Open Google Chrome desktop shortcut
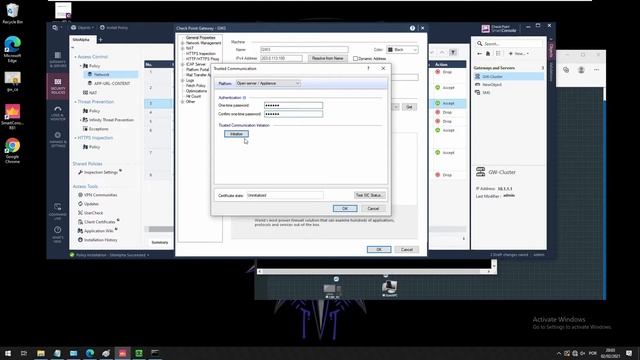 12,151
